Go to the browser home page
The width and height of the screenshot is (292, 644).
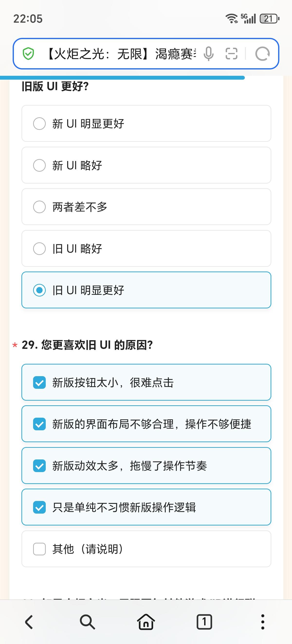point(146,622)
